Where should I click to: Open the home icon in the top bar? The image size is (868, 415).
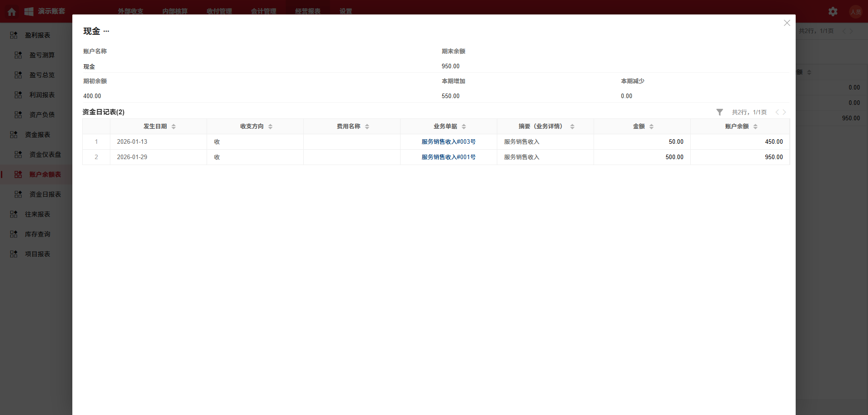coord(11,11)
